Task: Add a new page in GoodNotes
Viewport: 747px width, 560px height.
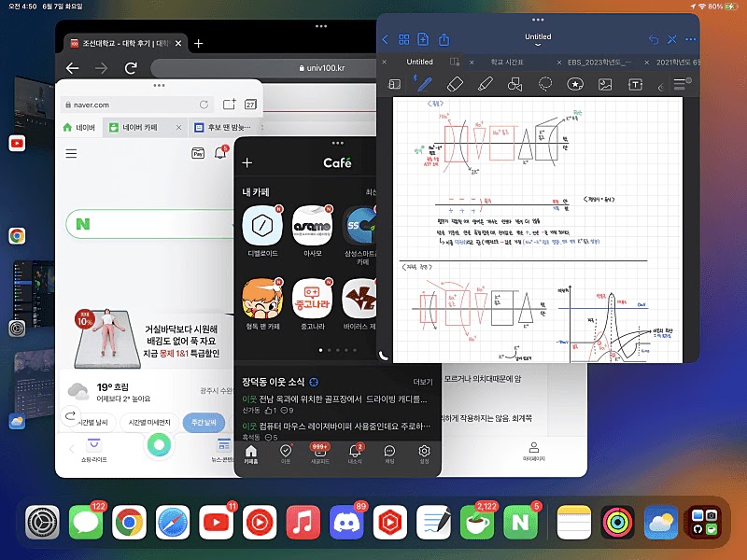Action: click(423, 39)
